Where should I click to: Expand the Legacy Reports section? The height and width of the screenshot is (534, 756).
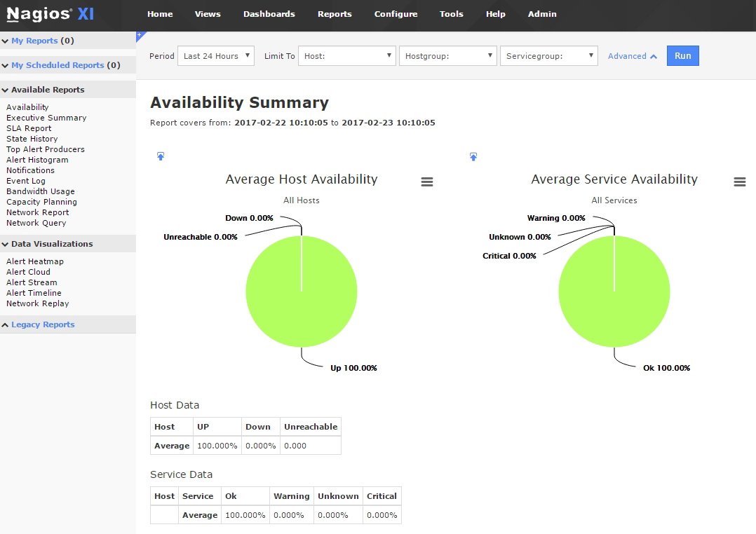[x=42, y=324]
